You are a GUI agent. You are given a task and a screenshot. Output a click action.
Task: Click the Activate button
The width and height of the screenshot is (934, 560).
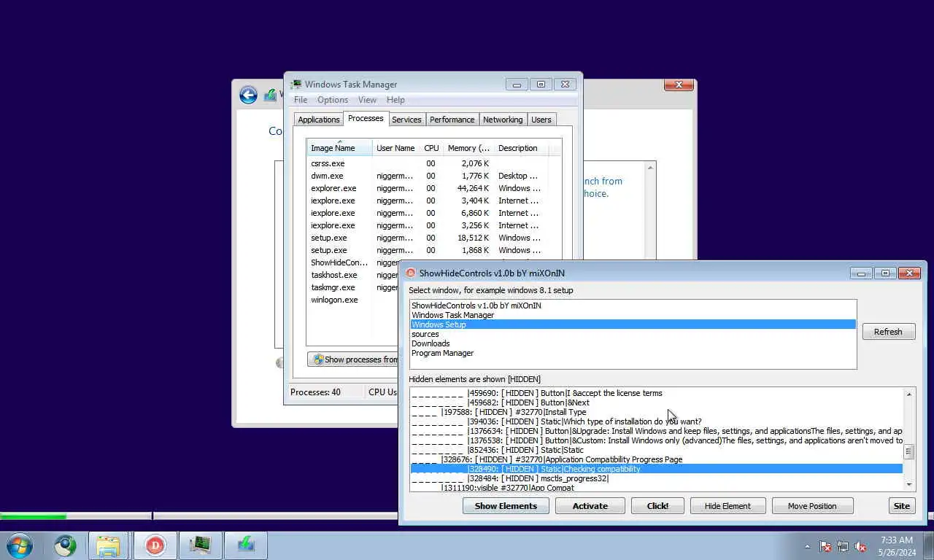[590, 506]
